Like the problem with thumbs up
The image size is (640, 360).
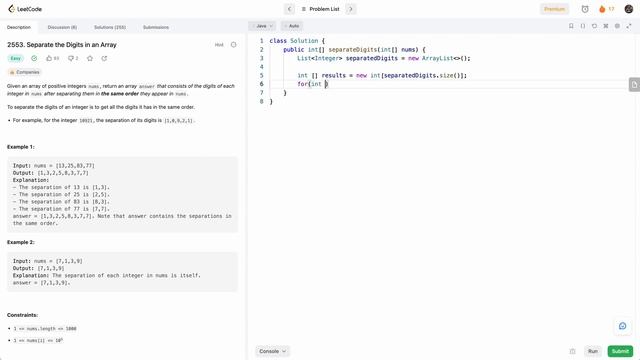49,58
